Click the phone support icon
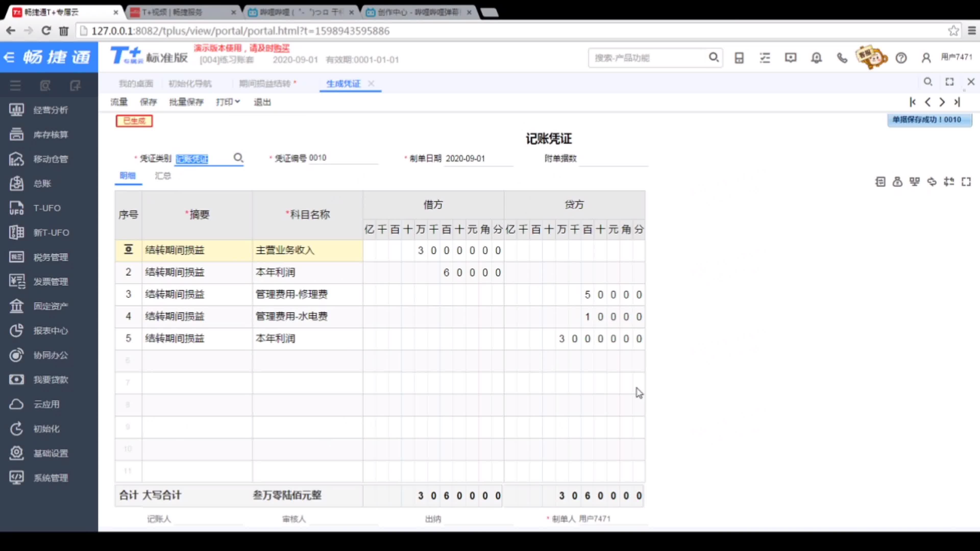 pyautogui.click(x=842, y=58)
